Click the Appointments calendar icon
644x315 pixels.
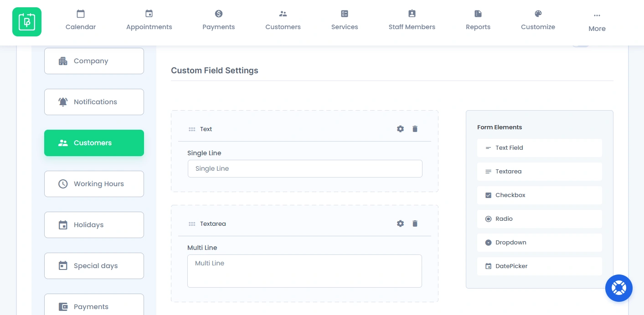[x=149, y=14]
